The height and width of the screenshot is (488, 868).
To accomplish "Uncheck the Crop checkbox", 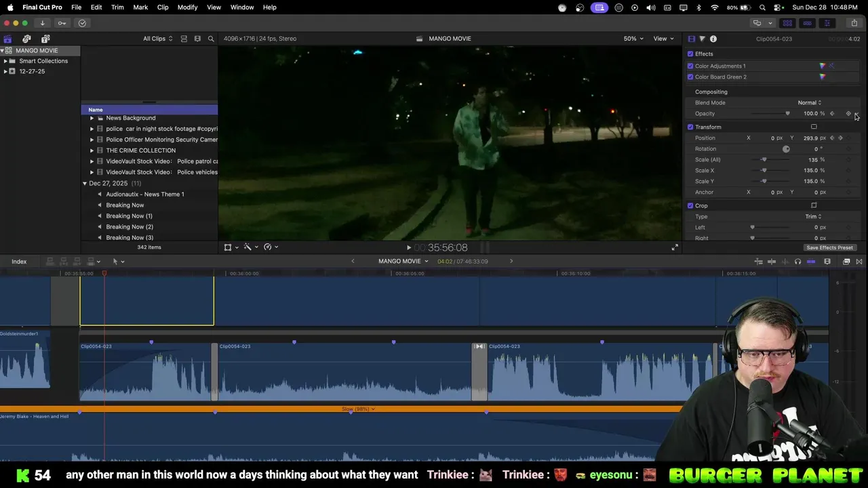I will (x=690, y=205).
